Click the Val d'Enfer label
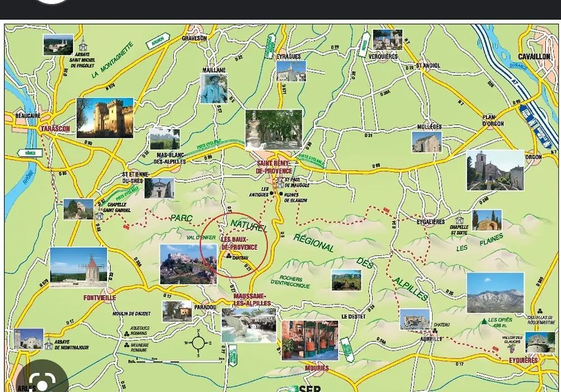The height and width of the screenshot is (392, 561). 201,237
